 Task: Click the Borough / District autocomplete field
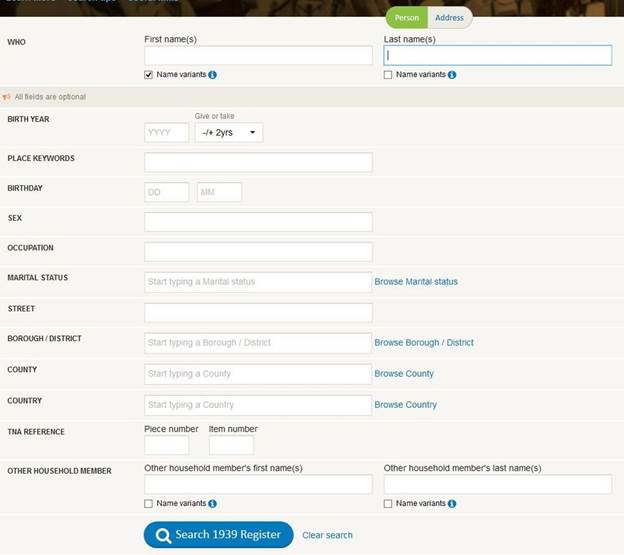point(258,343)
